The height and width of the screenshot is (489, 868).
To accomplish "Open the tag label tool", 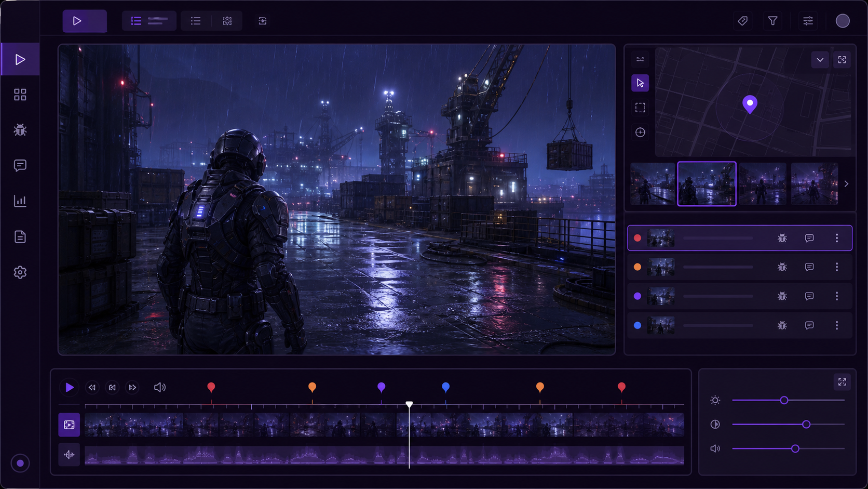I will (x=743, y=21).
